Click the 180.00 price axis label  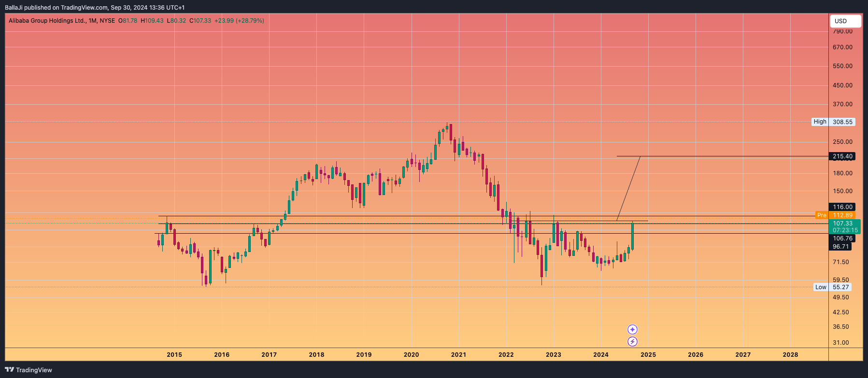(842, 173)
